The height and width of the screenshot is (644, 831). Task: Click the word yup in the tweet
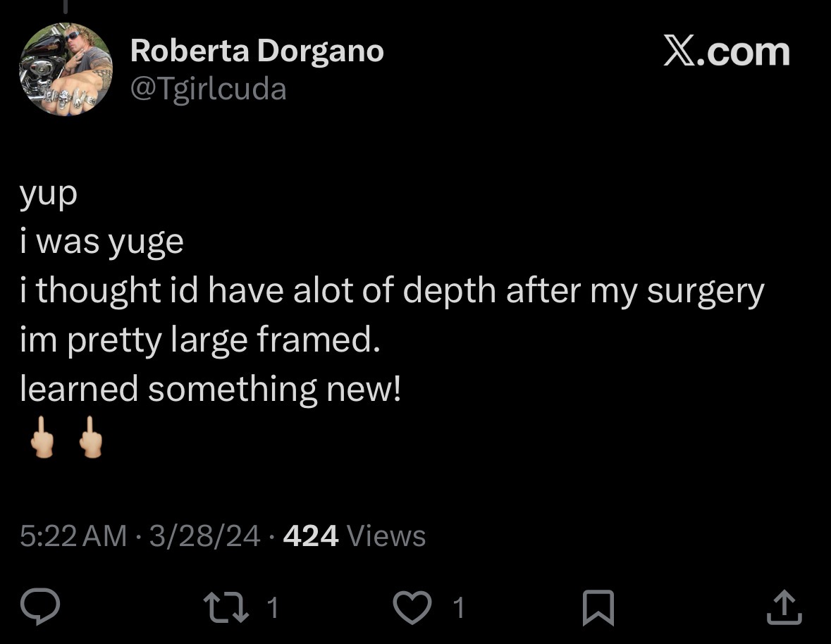tap(49, 195)
